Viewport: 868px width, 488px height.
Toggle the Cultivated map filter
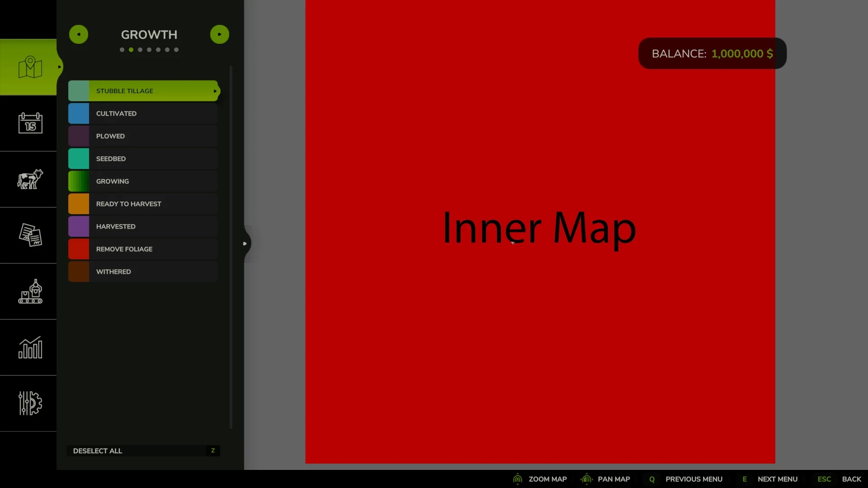tap(143, 113)
